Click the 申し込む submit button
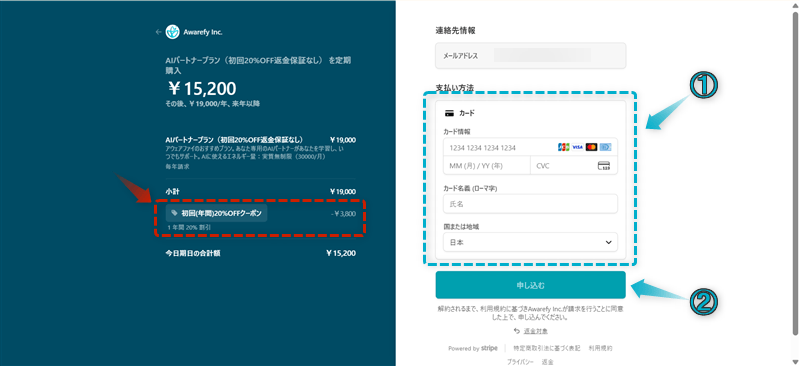Image resolution: width=800 pixels, height=366 pixels. point(530,285)
